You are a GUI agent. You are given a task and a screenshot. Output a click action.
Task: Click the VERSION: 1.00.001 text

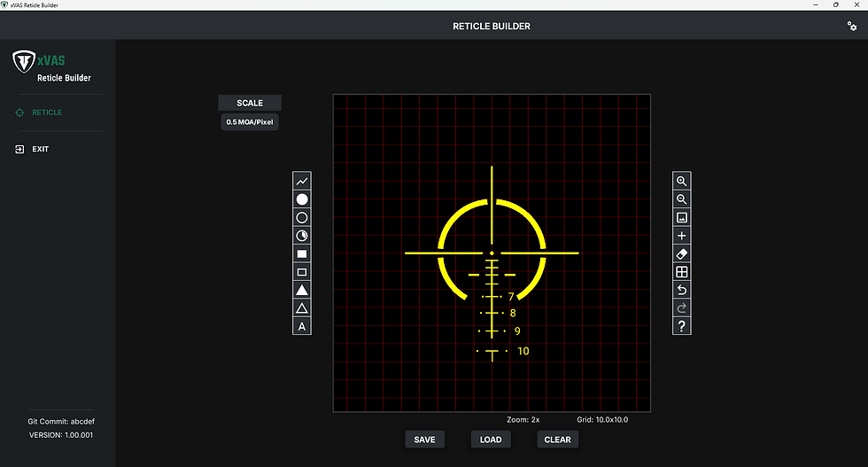coord(61,435)
